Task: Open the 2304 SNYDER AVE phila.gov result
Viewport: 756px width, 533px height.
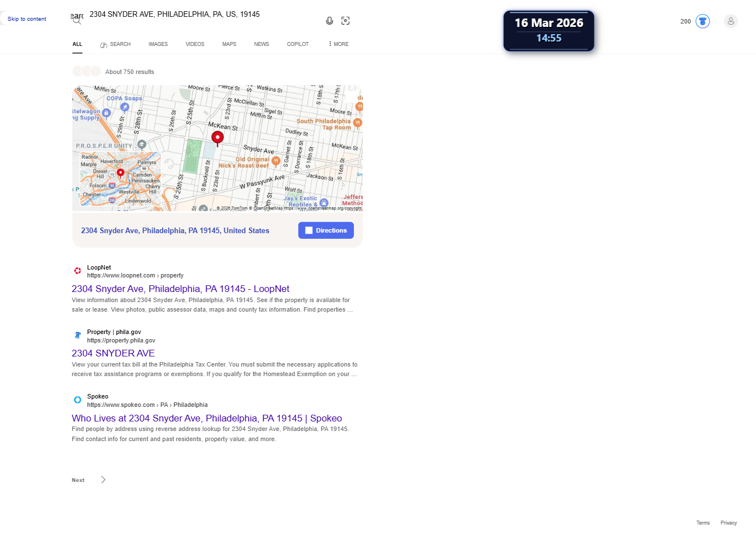Action: [113, 354]
